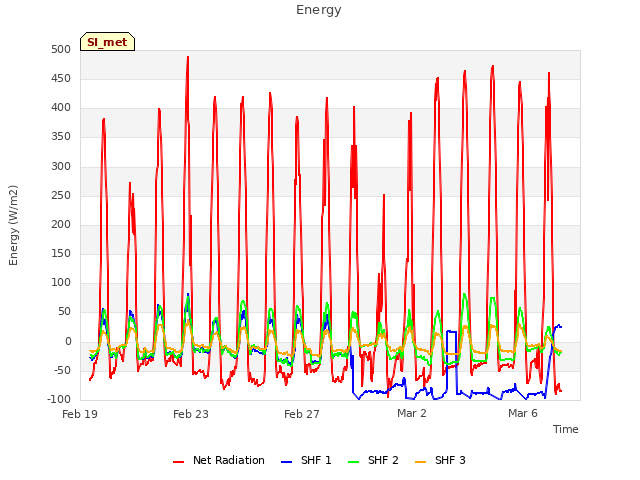Viewport: 640px width, 480px height.
Task: Click the 50 y-axis tick label
Action: tap(64, 312)
